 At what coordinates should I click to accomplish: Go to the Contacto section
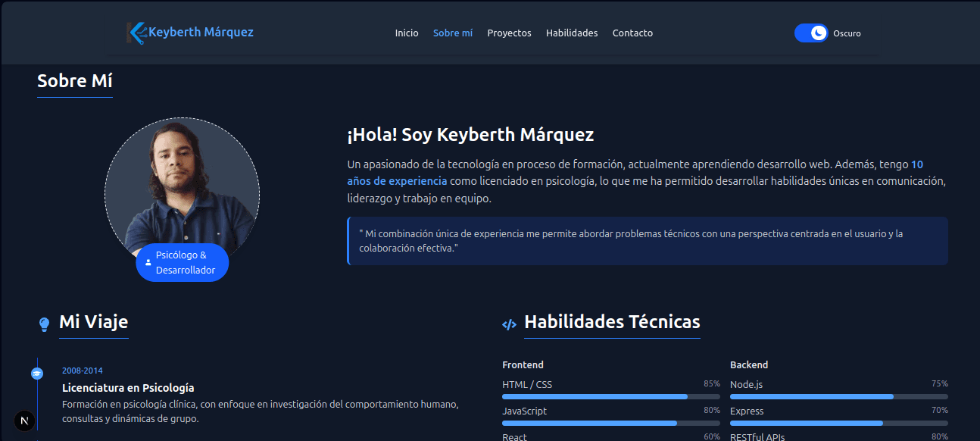(x=632, y=33)
